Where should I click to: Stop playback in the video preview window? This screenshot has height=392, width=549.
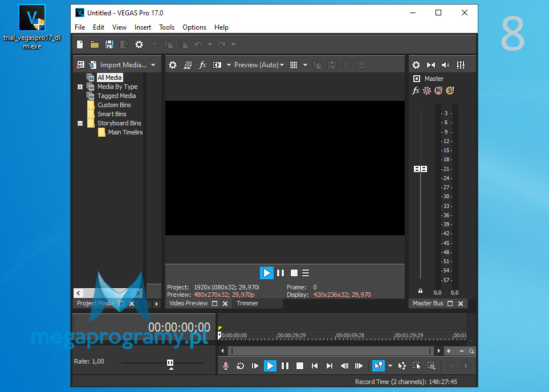(294, 273)
